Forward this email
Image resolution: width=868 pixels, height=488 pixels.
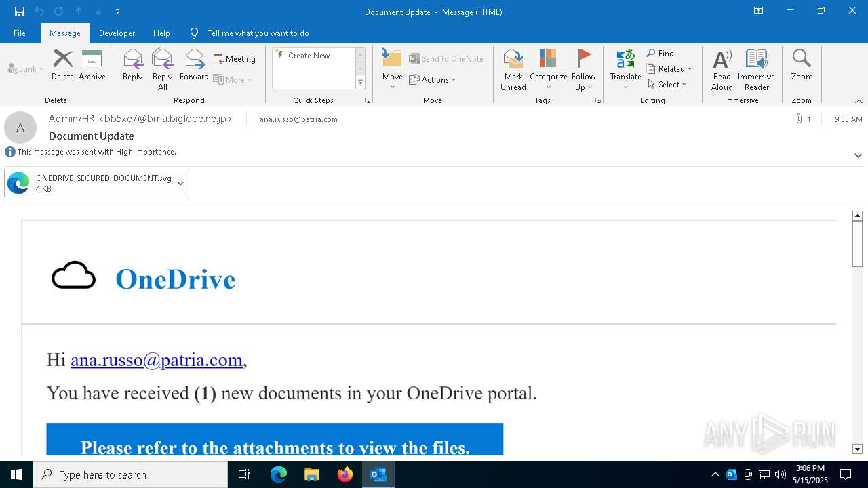tap(194, 65)
